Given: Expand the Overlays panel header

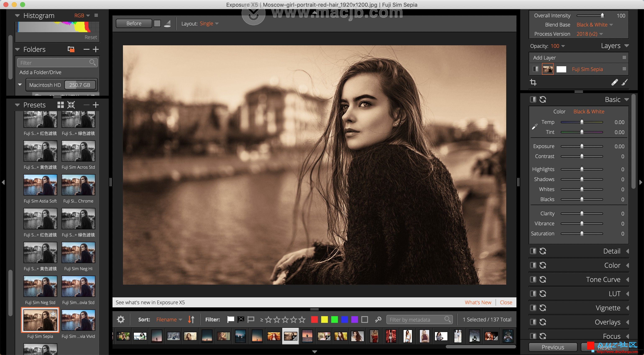Looking at the screenshot, I should click(607, 322).
